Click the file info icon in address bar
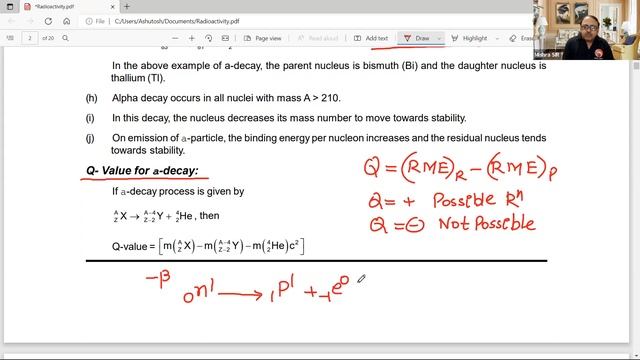This screenshot has width=640, height=360. [89, 21]
